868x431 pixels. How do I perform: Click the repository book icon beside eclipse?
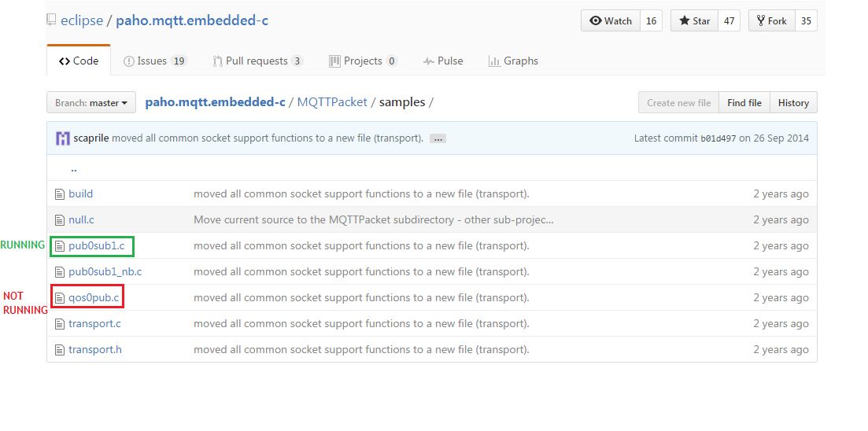(51, 20)
